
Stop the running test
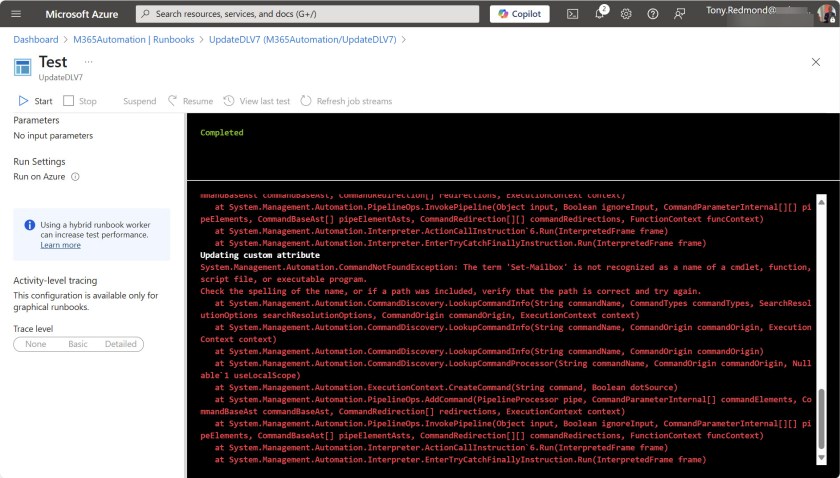pos(80,101)
